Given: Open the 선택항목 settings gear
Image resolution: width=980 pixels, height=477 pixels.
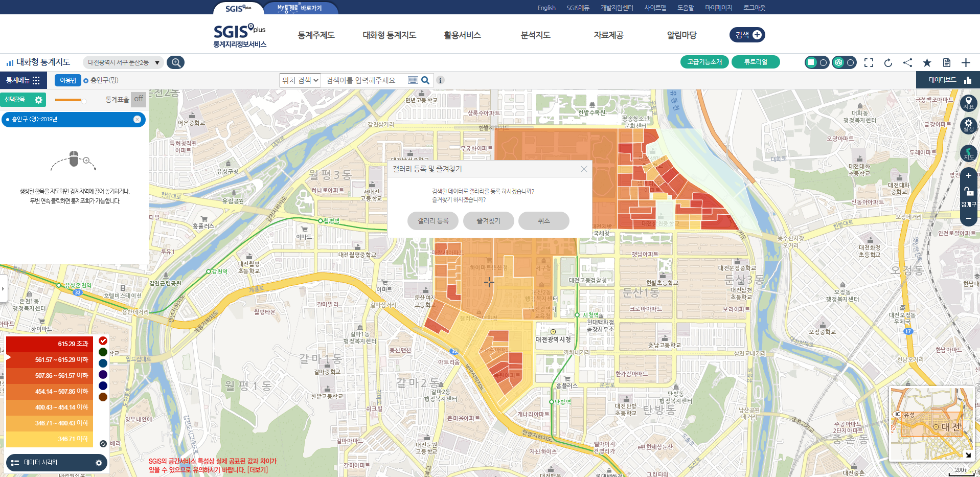Looking at the screenshot, I should 38,100.
